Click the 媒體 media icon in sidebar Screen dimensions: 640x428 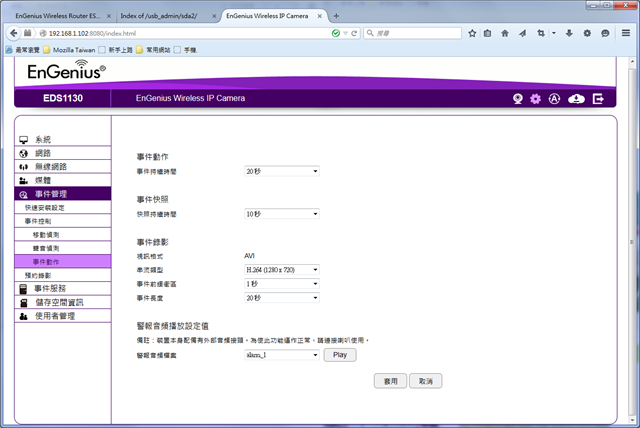24,180
